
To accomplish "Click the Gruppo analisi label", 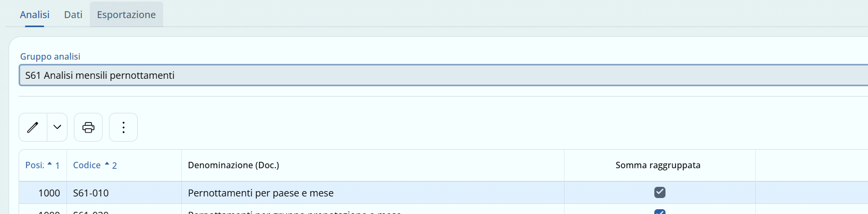I will tap(50, 56).
